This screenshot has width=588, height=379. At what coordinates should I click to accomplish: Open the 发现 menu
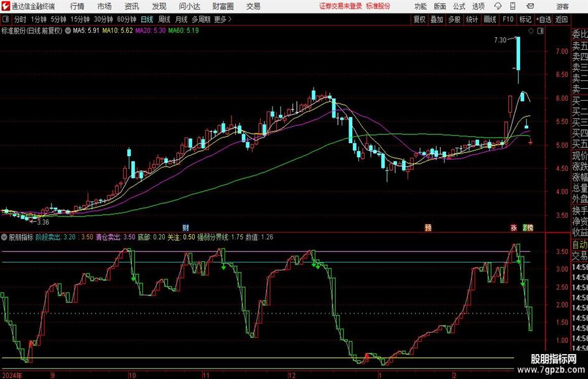point(159,6)
